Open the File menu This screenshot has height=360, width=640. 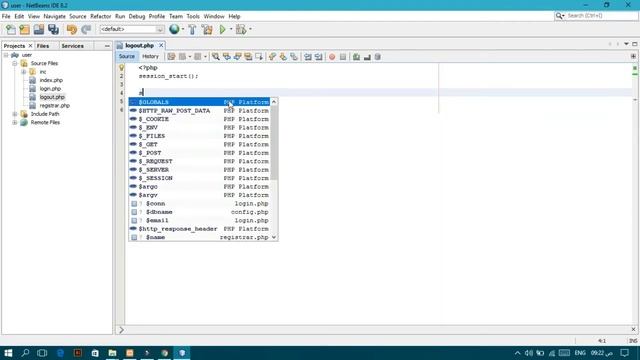6,16
